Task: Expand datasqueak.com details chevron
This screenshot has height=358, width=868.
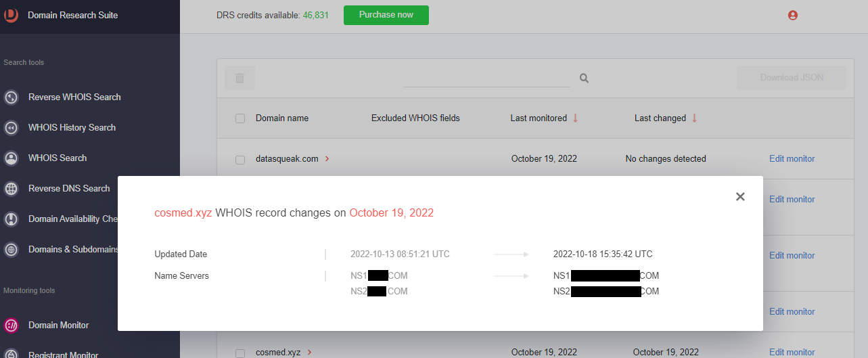Action: pos(327,159)
